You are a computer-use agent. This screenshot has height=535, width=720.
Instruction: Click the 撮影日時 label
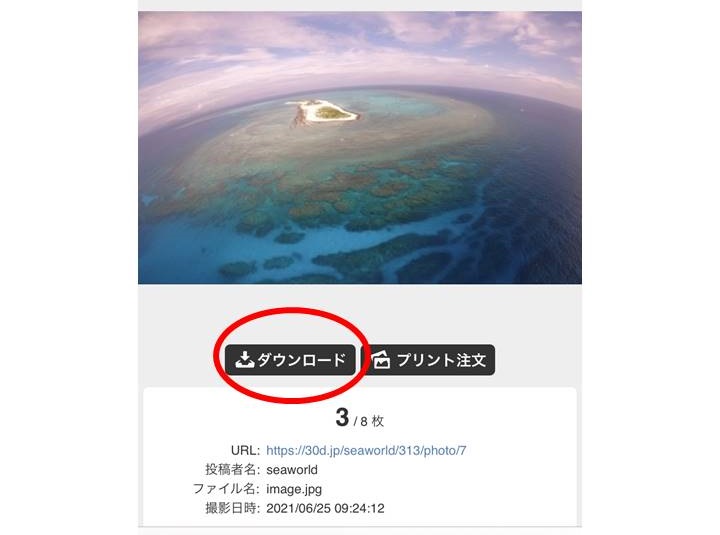tap(232, 508)
